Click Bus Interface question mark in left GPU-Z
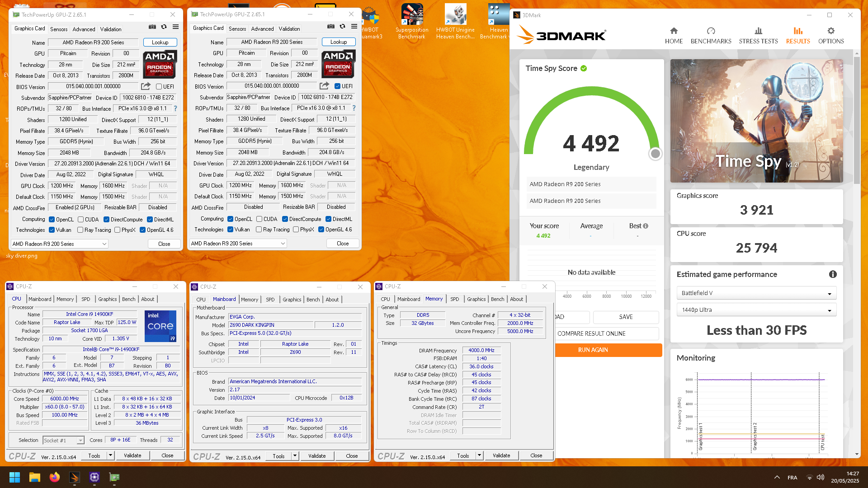 coord(175,108)
